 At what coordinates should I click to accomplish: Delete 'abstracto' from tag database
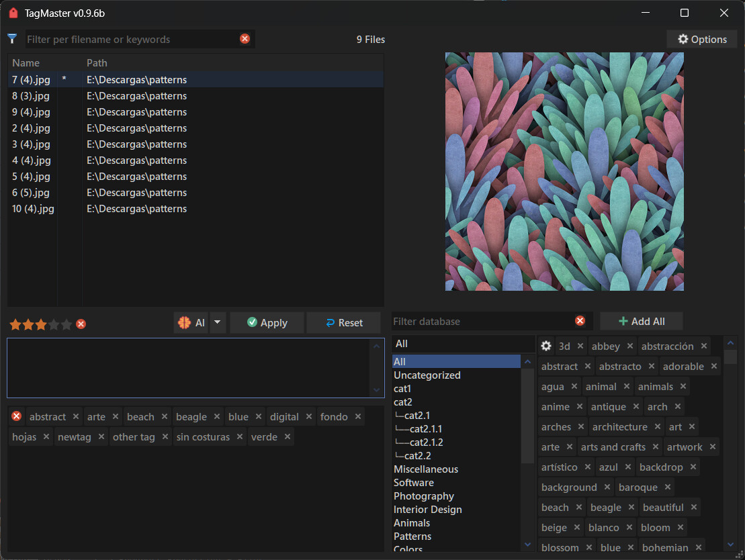(x=651, y=367)
